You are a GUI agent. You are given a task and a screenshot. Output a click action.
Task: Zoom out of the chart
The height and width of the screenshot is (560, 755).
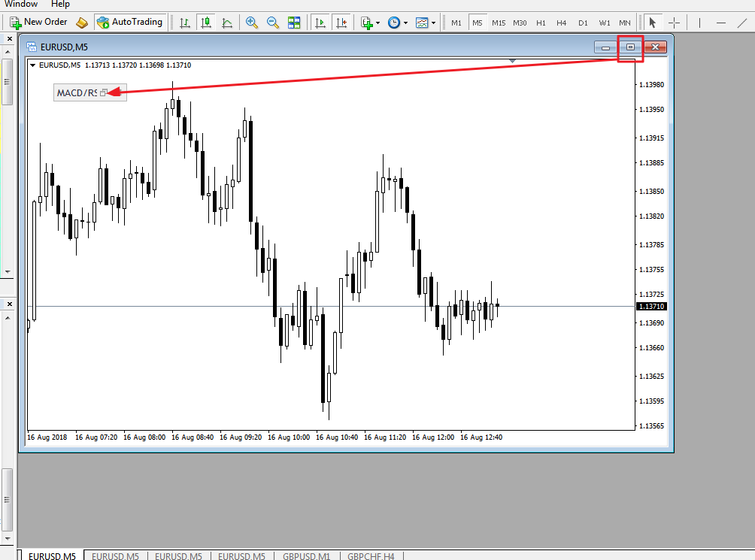pyautogui.click(x=272, y=23)
